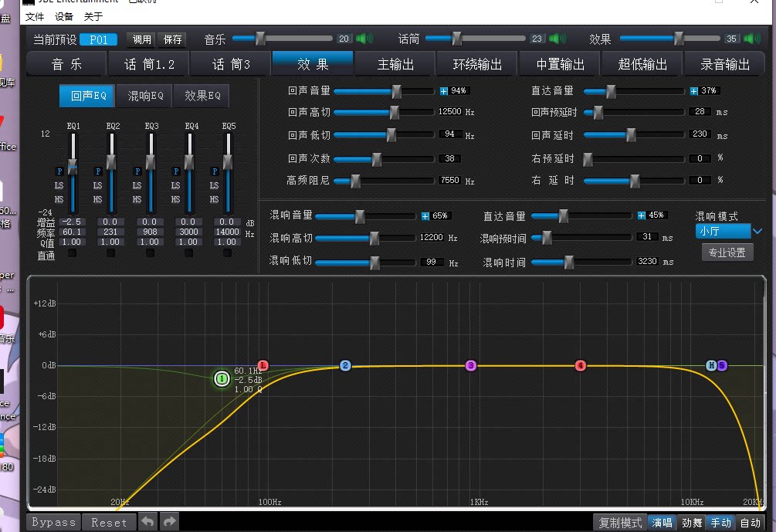Set EQ1 filter type to LS
The height and width of the screenshot is (532, 776).
pos(59,185)
